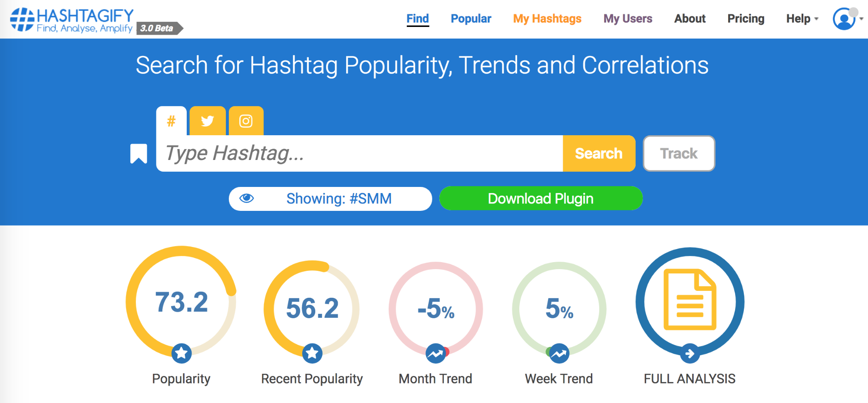Click the FULL ANALYSIS label

[x=690, y=379]
